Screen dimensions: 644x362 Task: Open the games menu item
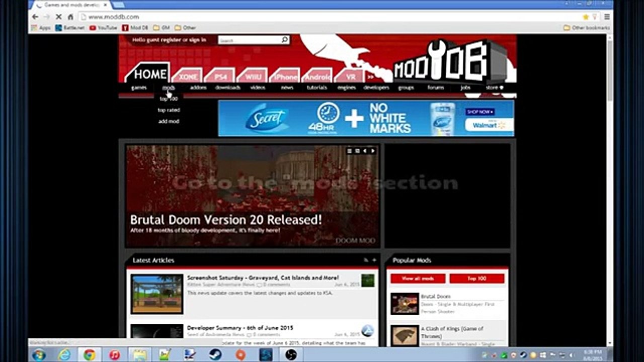click(139, 87)
